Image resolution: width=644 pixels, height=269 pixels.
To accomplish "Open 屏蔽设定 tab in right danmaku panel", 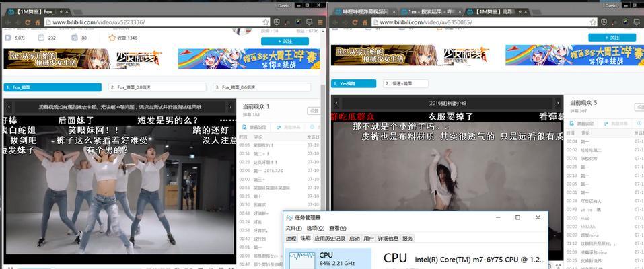I will coord(582,124).
